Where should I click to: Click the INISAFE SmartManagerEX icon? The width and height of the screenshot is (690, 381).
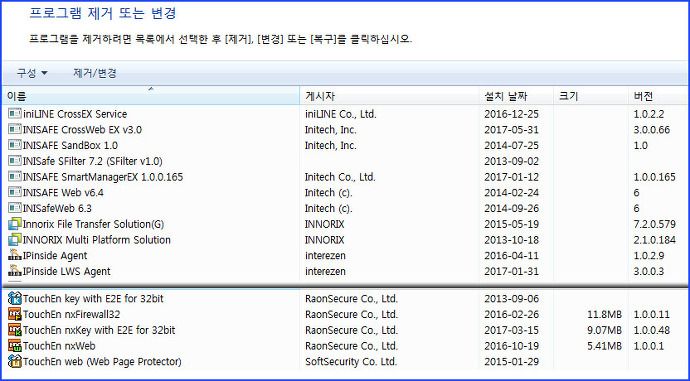pyautogui.click(x=15, y=177)
